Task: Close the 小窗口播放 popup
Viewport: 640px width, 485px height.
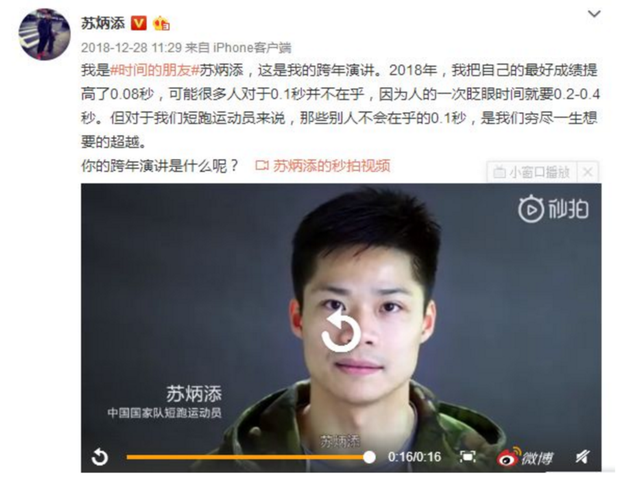Action: click(587, 172)
